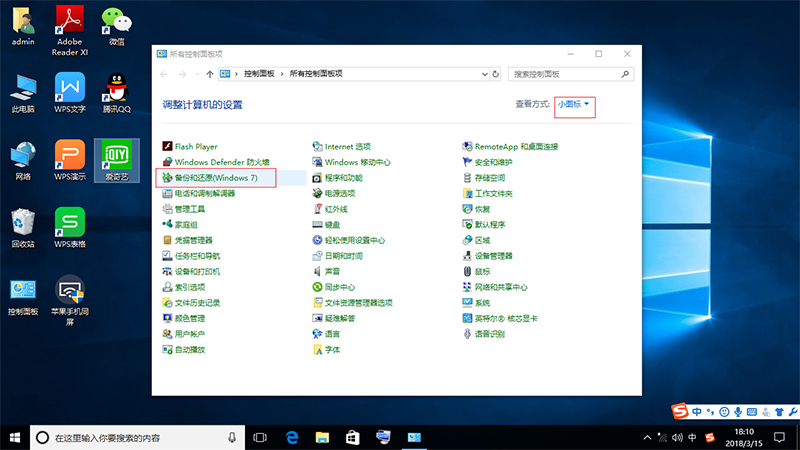Open 系统 item
Viewport: 800px width, 450px height.
(476, 303)
